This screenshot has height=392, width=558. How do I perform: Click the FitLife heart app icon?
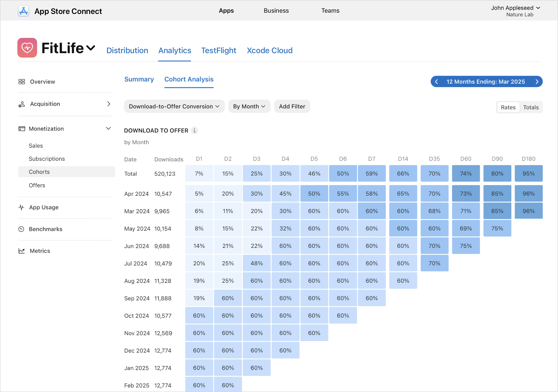pyautogui.click(x=27, y=48)
